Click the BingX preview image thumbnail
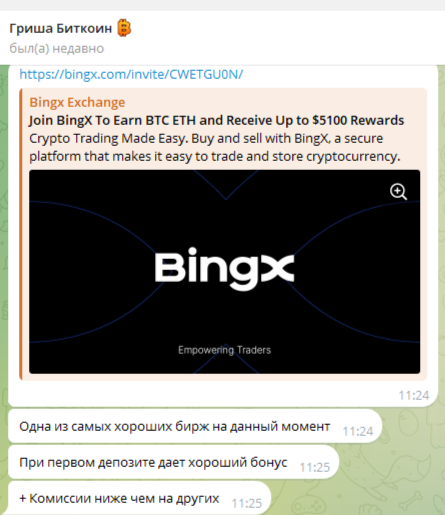The height and width of the screenshot is (515, 445). [224, 272]
